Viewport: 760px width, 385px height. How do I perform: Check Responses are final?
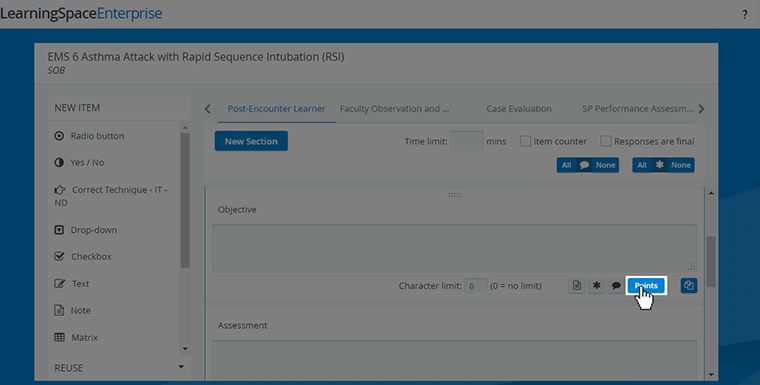coord(605,141)
